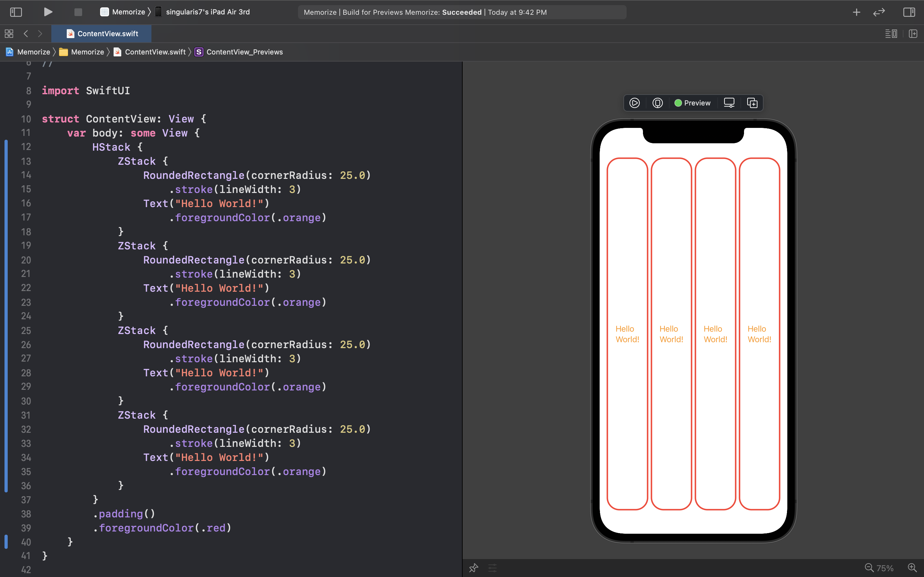The image size is (924, 577).
Task: Open the related items grid icon
Action: point(9,34)
